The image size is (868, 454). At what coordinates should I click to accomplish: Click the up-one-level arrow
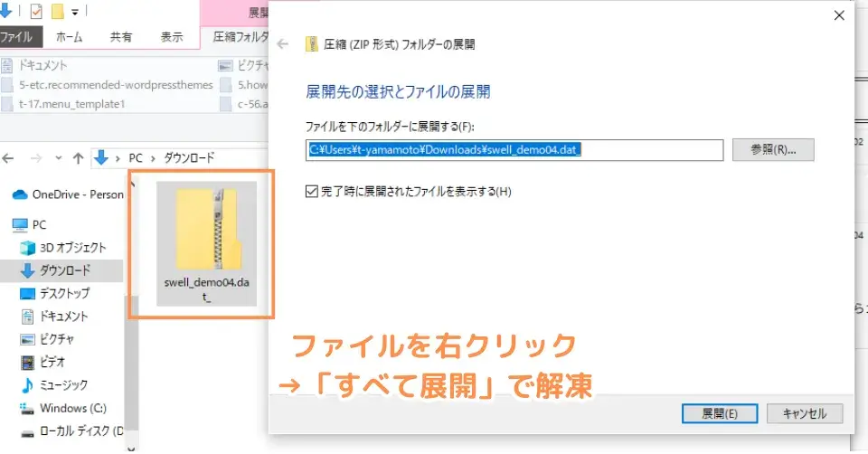[x=78, y=159]
